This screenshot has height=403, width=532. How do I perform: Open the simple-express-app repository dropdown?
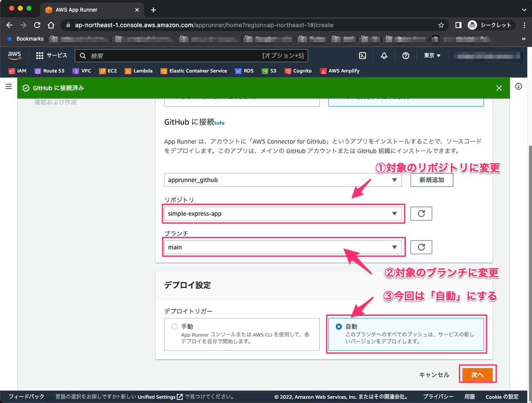coord(283,213)
